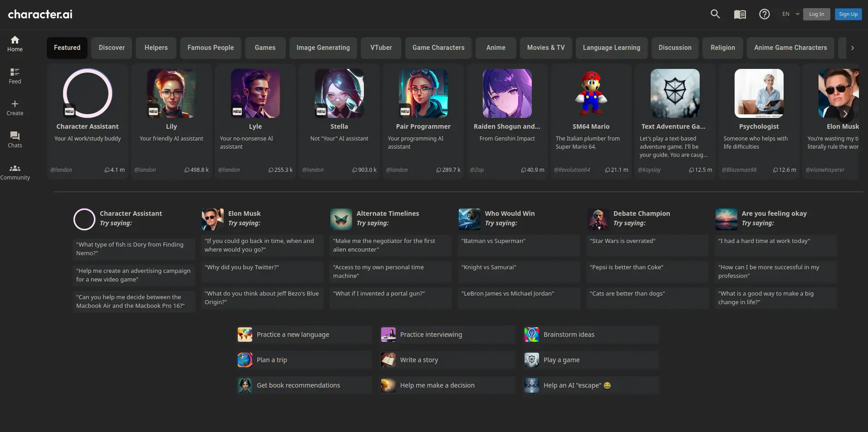Viewport: 868px width, 432px height.
Task: Click the reading book icon in the top bar
Action: tap(740, 14)
